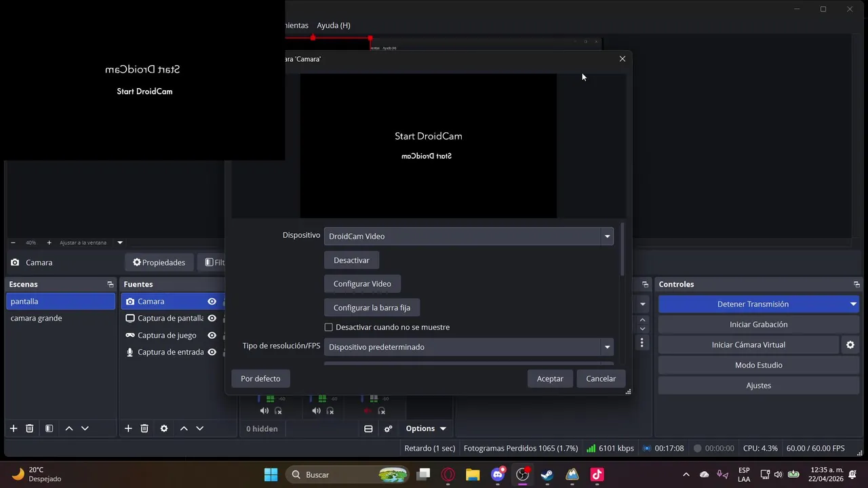Click the properties dialog vertical scrollbar

[623, 249]
